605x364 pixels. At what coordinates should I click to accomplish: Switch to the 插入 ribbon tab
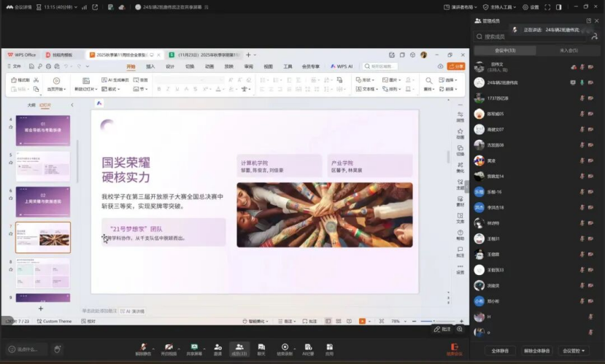(150, 66)
